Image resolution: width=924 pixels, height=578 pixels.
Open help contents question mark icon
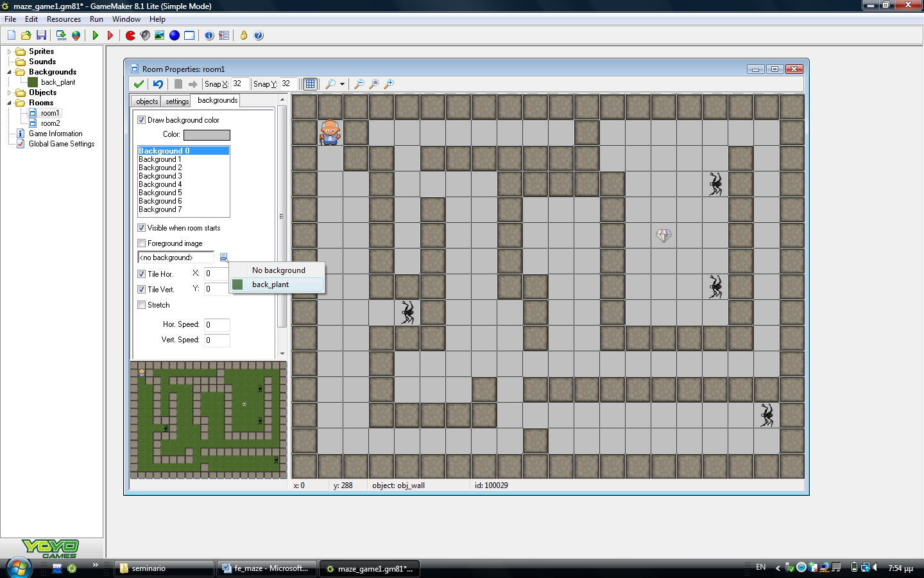(259, 35)
